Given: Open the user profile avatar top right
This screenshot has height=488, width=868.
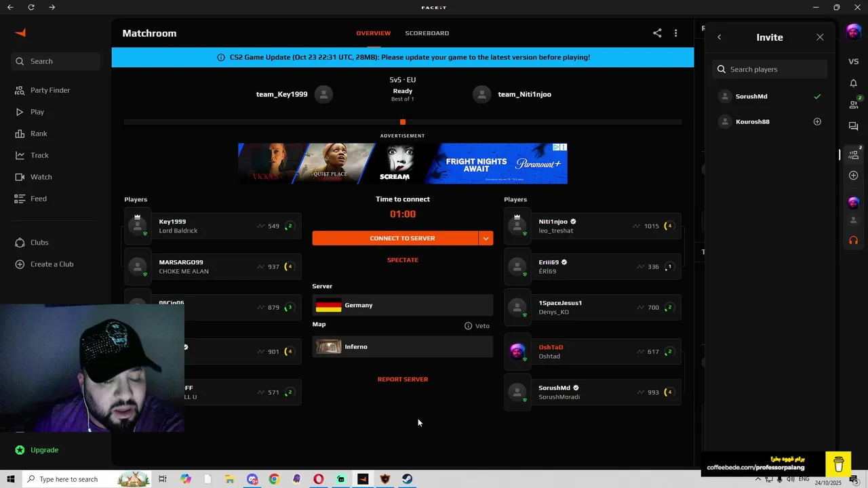Looking at the screenshot, I should (853, 32).
